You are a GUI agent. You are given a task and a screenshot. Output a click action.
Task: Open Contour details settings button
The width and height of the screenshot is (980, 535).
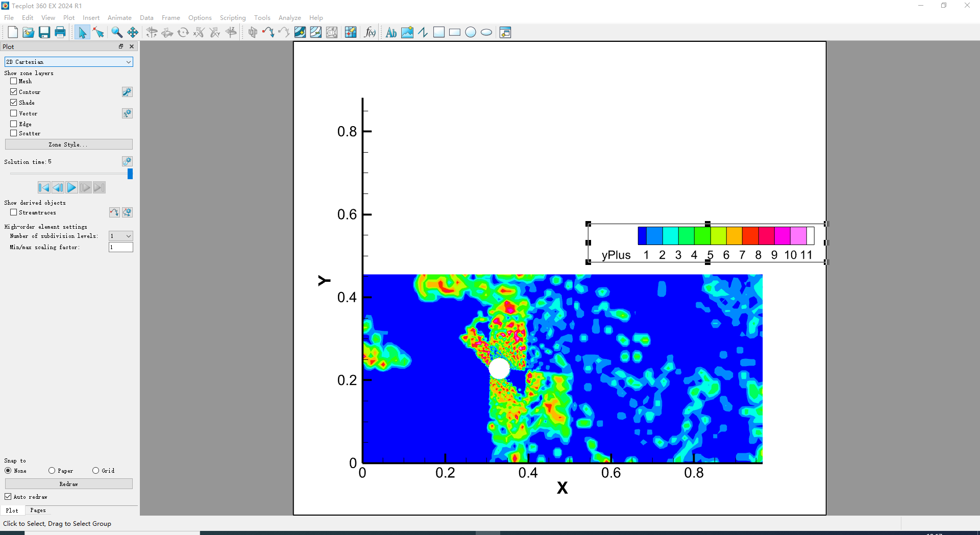[127, 92]
